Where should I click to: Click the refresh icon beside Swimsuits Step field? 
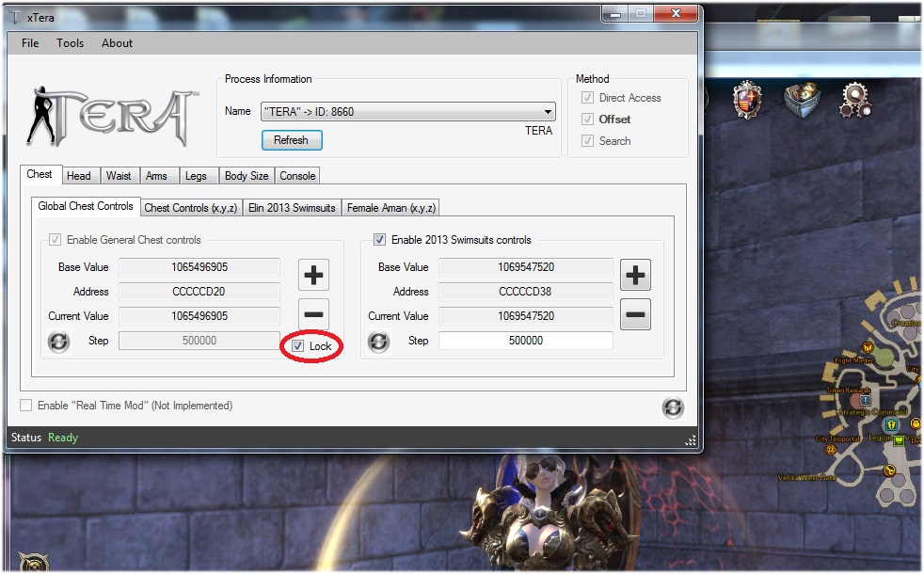coord(379,342)
